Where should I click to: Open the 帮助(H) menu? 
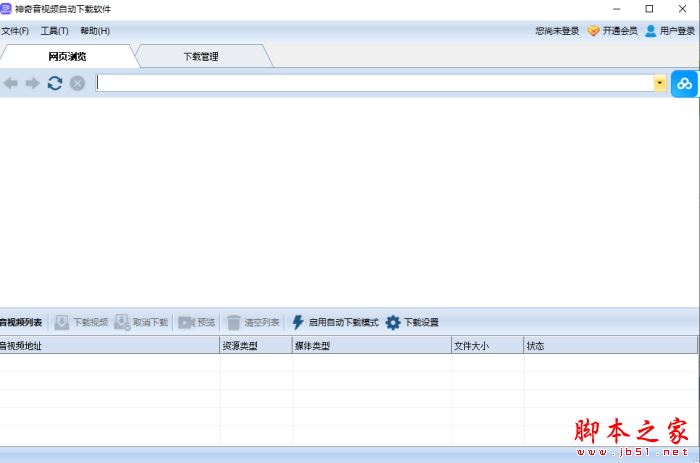point(95,31)
